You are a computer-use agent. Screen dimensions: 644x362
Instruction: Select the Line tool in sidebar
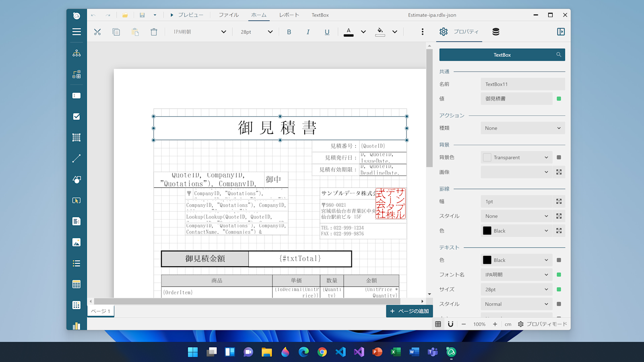(76, 158)
